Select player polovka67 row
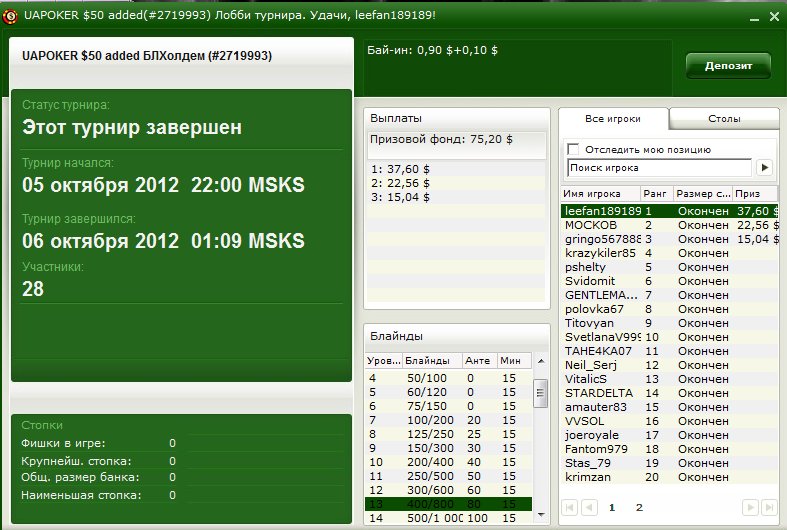This screenshot has width=787, height=530. [670, 309]
